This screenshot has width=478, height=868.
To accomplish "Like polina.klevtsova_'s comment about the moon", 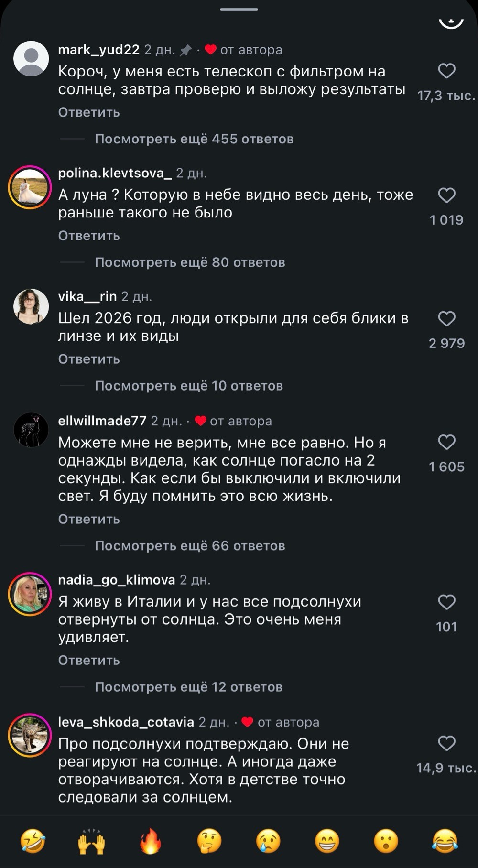I will point(446,195).
